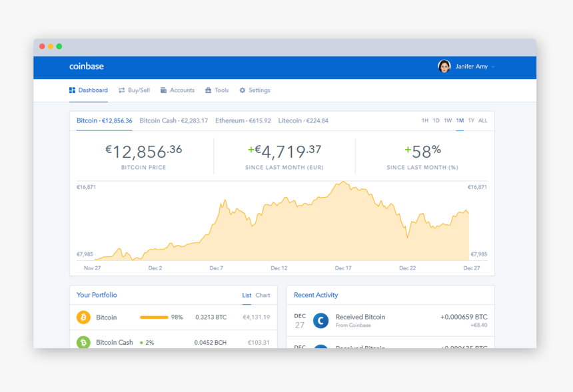Click the Buy/Sell swap arrows icon
573x392 pixels.
coord(121,90)
